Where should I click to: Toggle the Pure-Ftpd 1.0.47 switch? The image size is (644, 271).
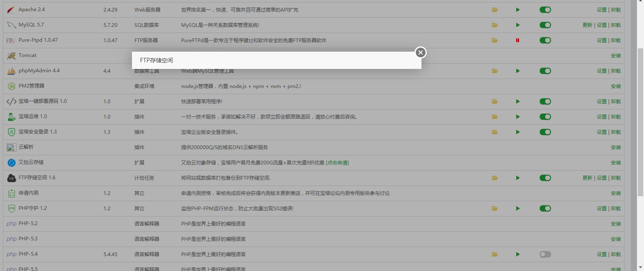coord(545,40)
